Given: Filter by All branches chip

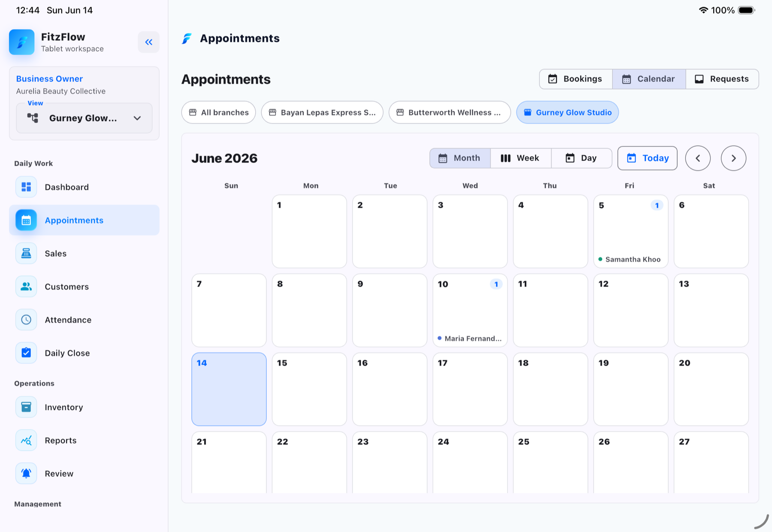Looking at the screenshot, I should point(219,112).
